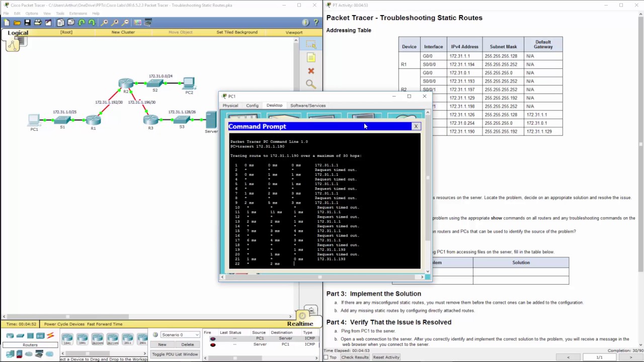Click the Paste toolbar icon
This screenshot has width=644, height=362.
pos(71,23)
